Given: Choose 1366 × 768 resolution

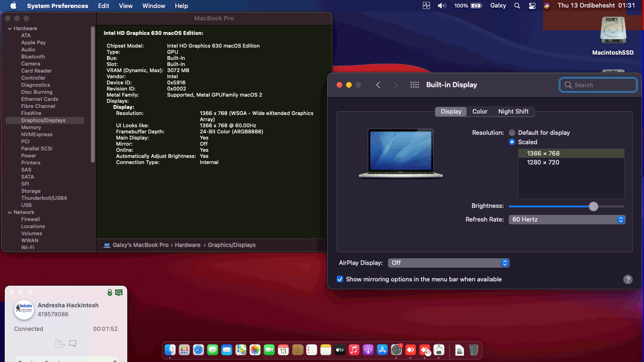Looking at the screenshot, I should click(x=571, y=153).
